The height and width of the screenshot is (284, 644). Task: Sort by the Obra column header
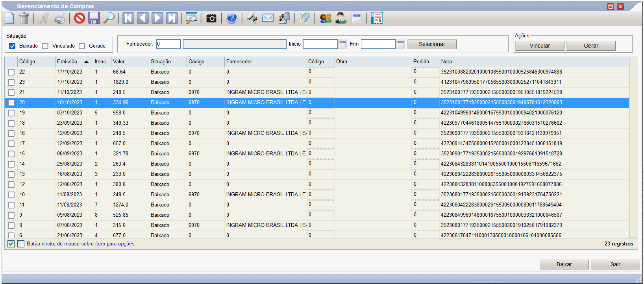373,62
